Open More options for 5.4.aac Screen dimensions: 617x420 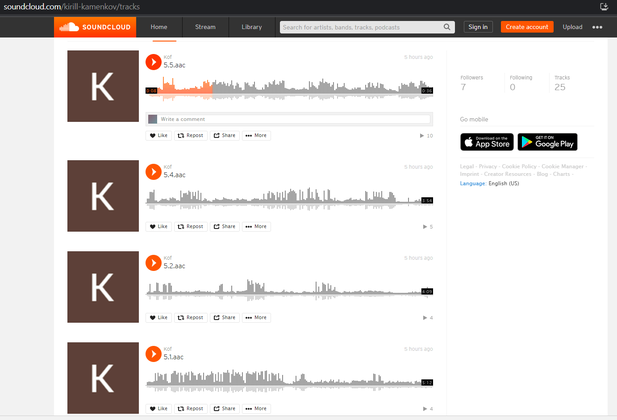256,226
